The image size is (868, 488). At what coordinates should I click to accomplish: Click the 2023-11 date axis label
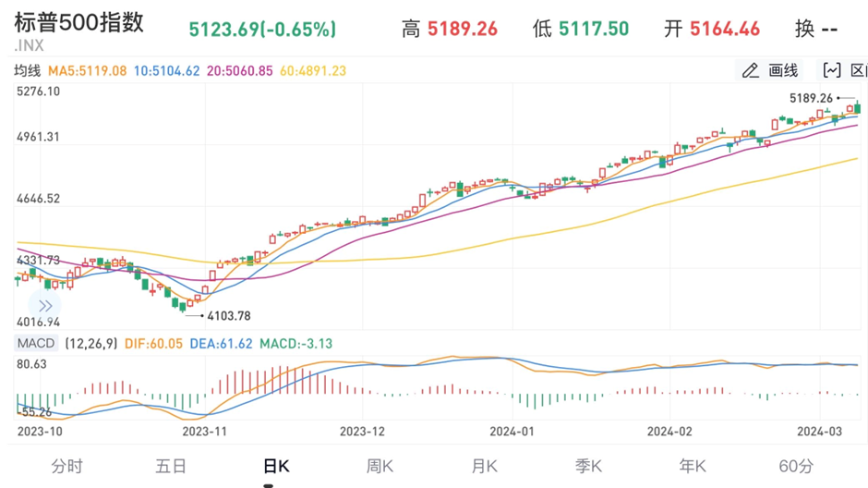205,431
